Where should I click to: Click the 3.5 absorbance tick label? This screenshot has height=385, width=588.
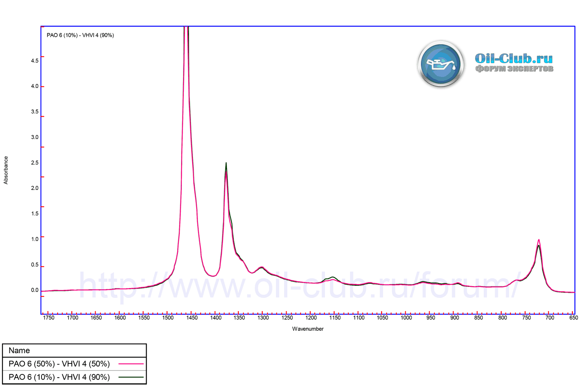(35, 111)
